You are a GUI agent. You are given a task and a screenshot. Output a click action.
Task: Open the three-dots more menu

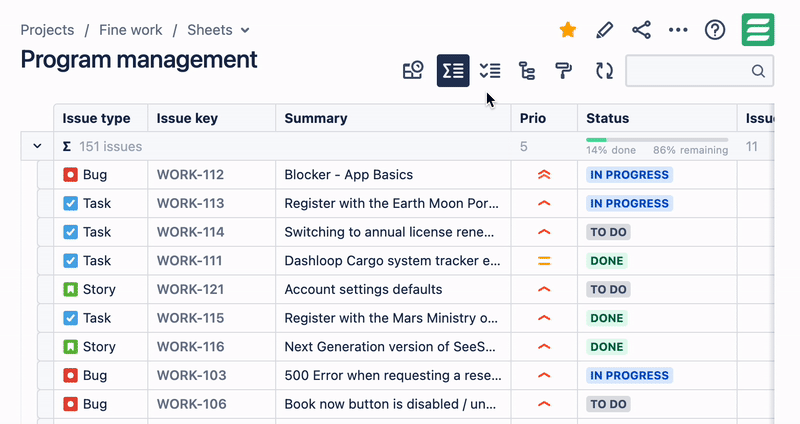coord(678,30)
